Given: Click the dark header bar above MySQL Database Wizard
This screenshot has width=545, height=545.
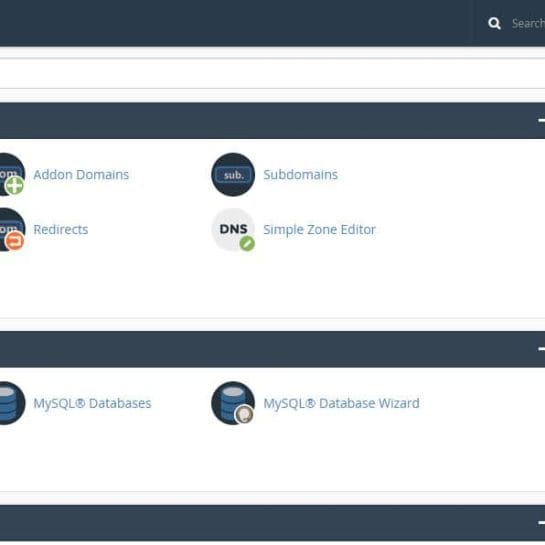Looking at the screenshot, I should [x=272, y=349].
